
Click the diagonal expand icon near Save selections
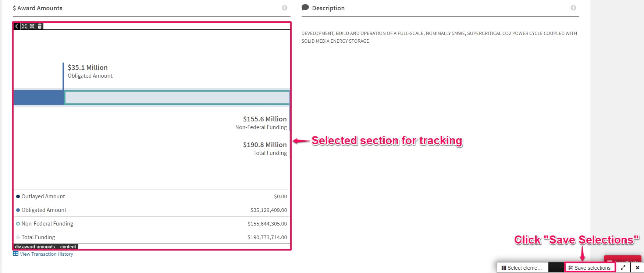(x=623, y=267)
